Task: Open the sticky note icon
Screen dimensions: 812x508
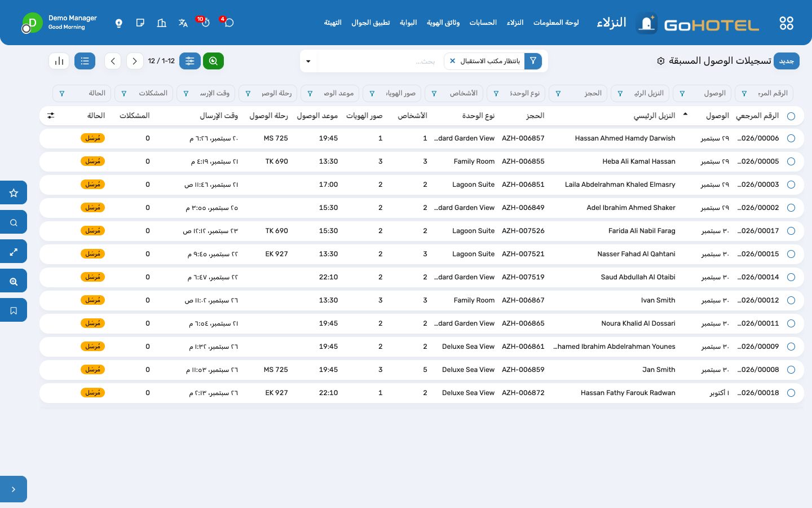Action: tap(140, 23)
